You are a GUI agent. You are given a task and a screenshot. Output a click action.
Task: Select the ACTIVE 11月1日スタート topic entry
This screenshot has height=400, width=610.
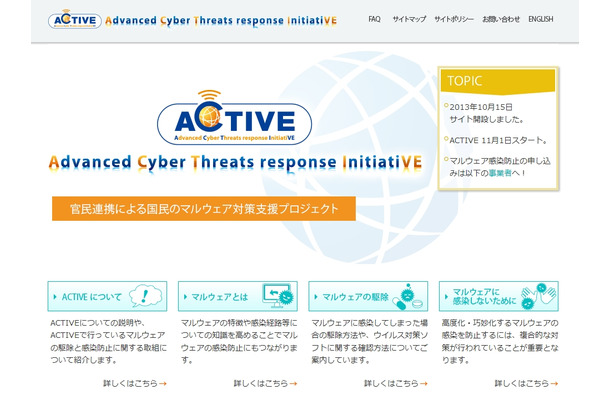tap(498, 140)
